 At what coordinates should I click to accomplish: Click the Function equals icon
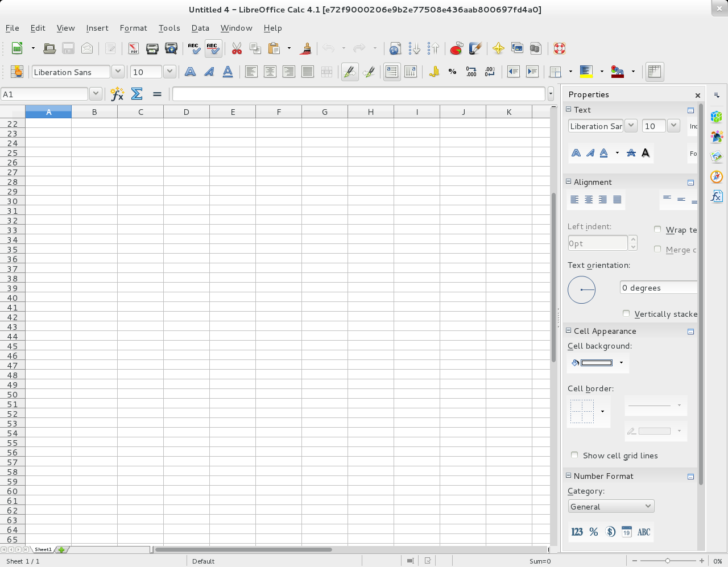(x=157, y=94)
